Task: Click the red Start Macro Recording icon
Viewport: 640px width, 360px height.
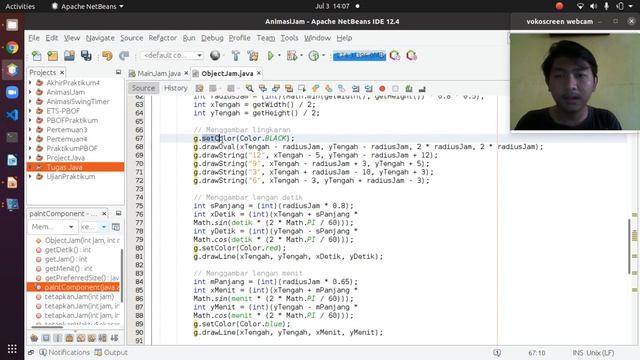Action: pyautogui.click(x=382, y=88)
